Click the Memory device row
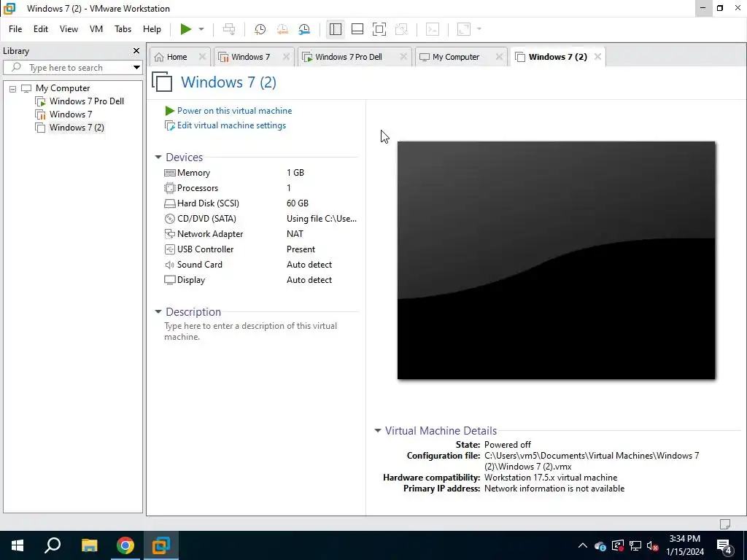This screenshot has width=747, height=560. pos(260,173)
